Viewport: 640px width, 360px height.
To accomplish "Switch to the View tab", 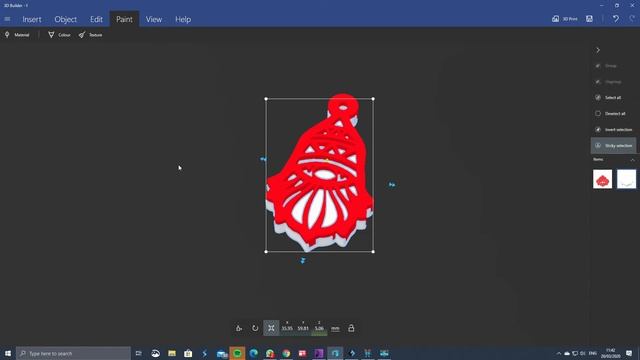I will point(154,19).
